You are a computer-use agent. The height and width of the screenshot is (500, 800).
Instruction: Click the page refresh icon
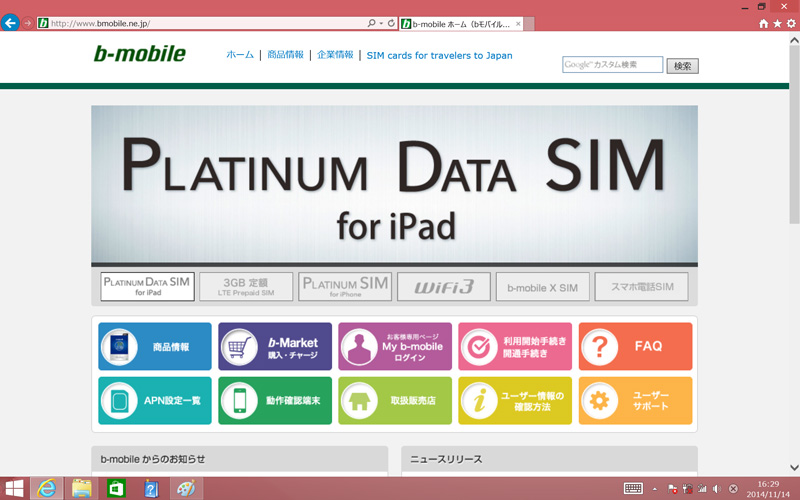coord(391,23)
